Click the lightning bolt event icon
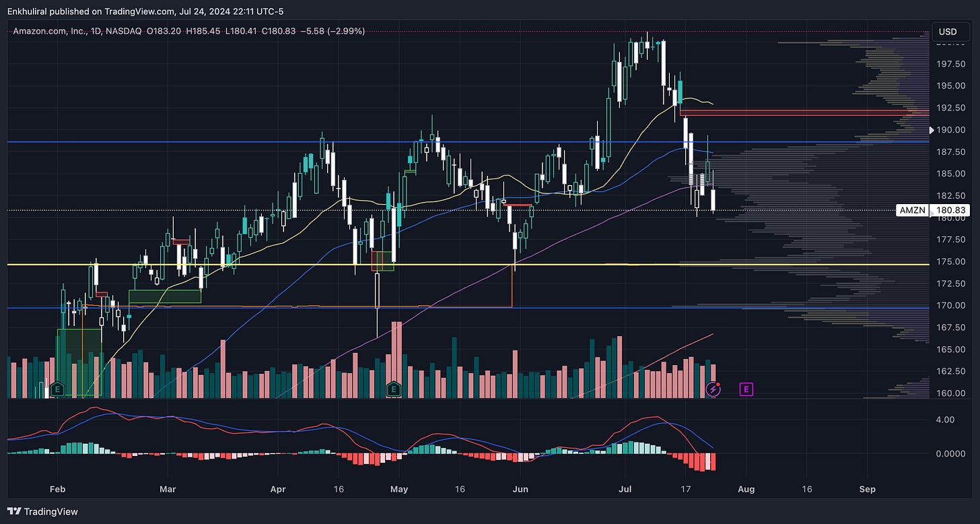Image resolution: width=980 pixels, height=524 pixels. [713, 389]
